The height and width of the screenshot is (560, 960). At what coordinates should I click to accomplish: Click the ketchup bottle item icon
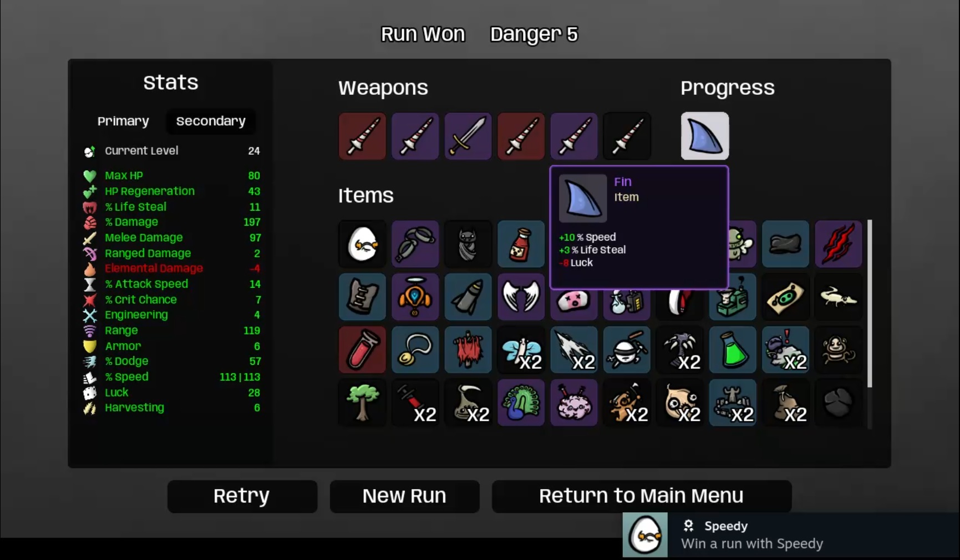pyautogui.click(x=521, y=244)
